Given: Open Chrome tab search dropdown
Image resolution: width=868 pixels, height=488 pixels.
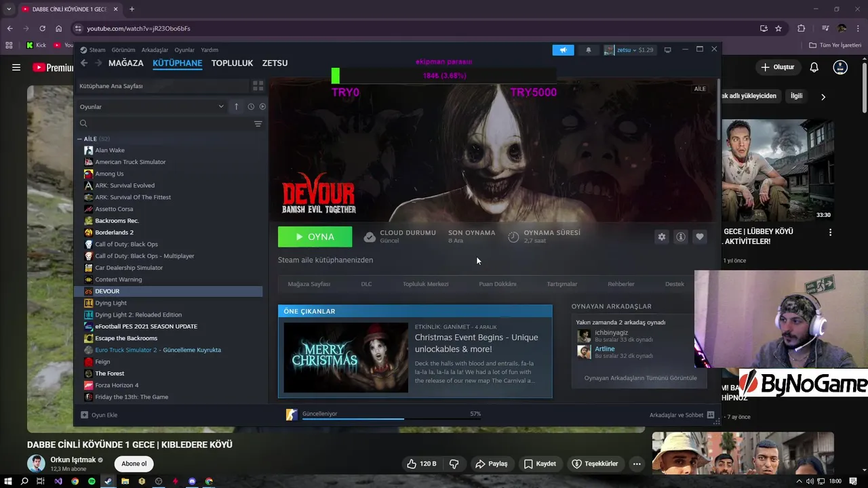Looking at the screenshot, I should 8,9.
